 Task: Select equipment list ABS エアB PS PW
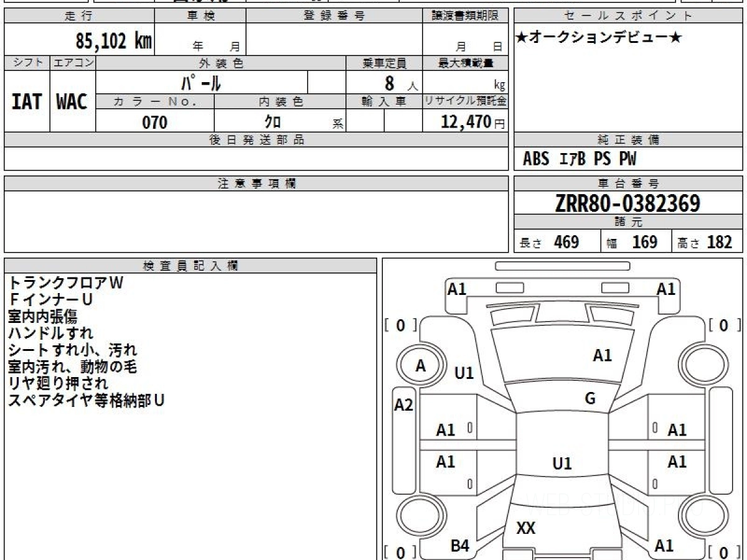point(580,159)
